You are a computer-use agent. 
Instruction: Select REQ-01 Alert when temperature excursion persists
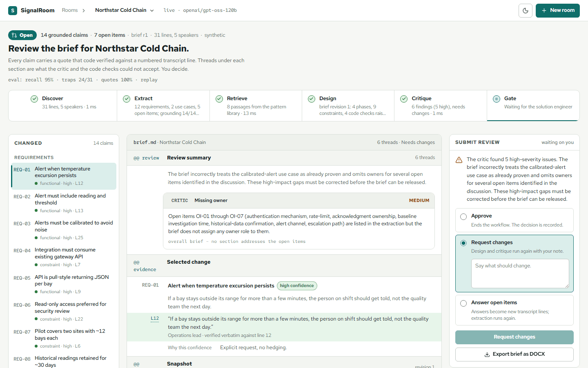coord(64,176)
